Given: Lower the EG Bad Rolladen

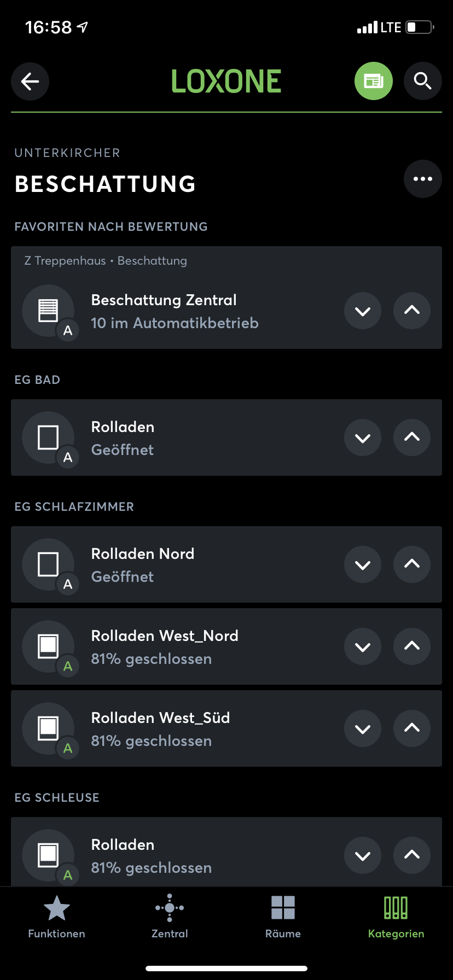Looking at the screenshot, I should 363,437.
